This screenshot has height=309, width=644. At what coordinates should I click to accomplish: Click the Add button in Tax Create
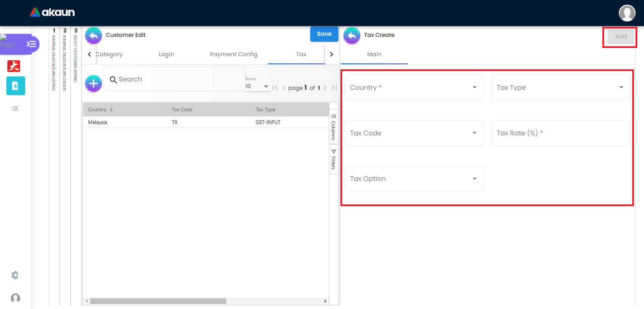click(621, 37)
